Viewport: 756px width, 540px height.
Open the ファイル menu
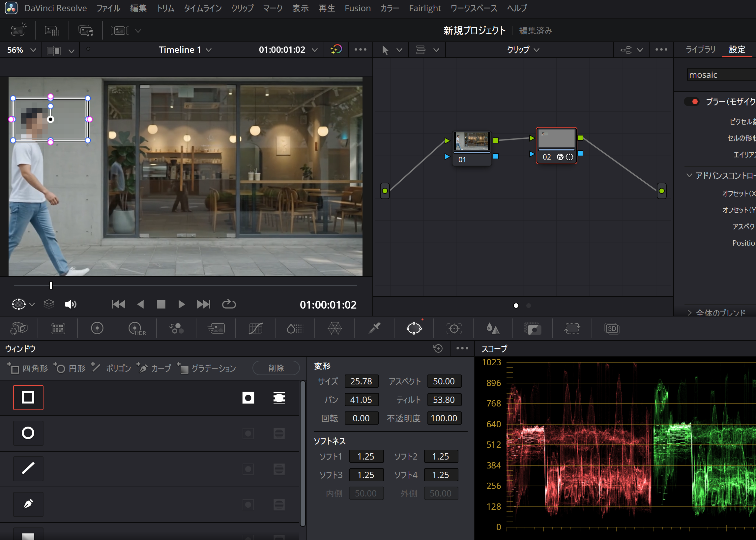(108, 8)
